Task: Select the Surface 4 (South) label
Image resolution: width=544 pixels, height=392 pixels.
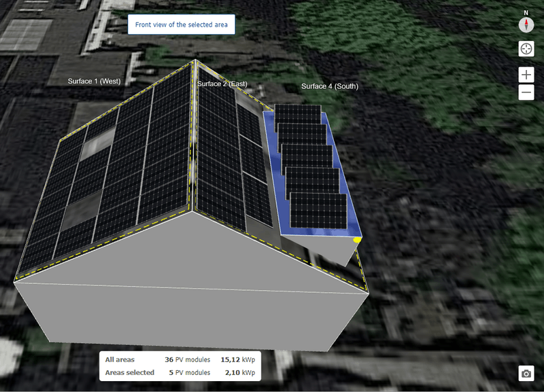Action: (330, 86)
